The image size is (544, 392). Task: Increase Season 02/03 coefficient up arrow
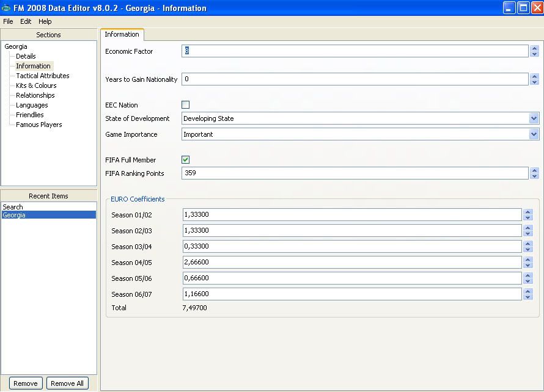(x=527, y=228)
